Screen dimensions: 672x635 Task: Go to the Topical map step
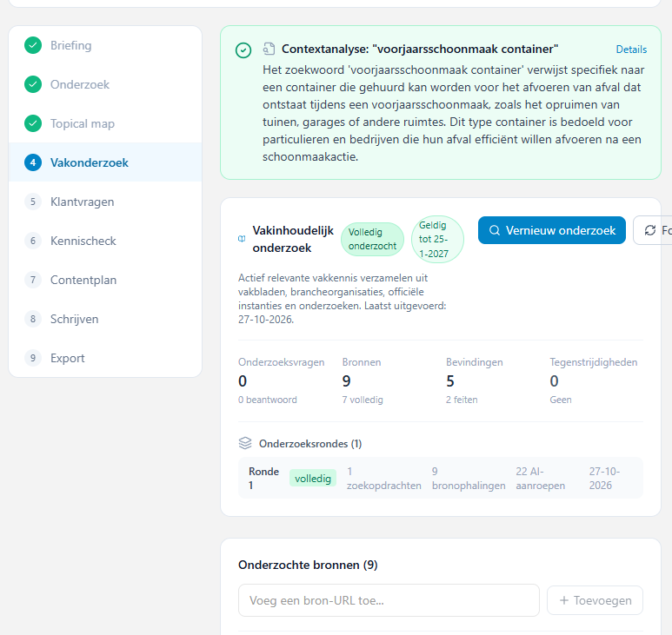click(x=105, y=123)
